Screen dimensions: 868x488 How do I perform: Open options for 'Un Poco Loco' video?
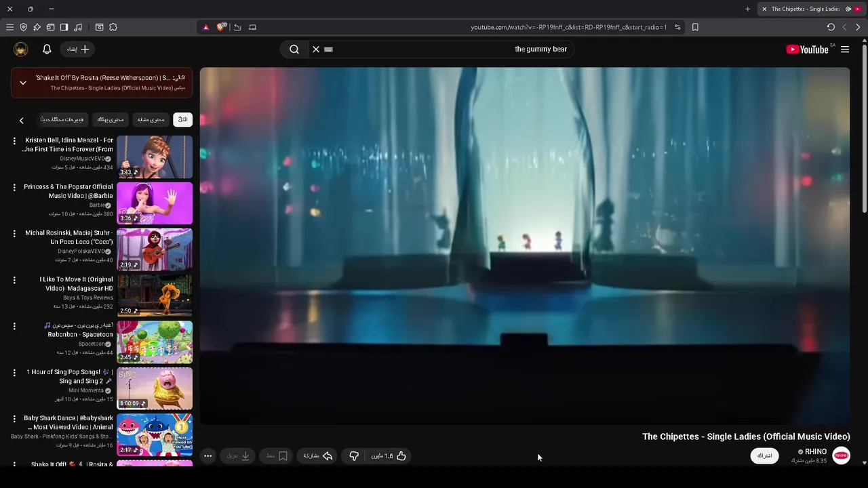14,233
